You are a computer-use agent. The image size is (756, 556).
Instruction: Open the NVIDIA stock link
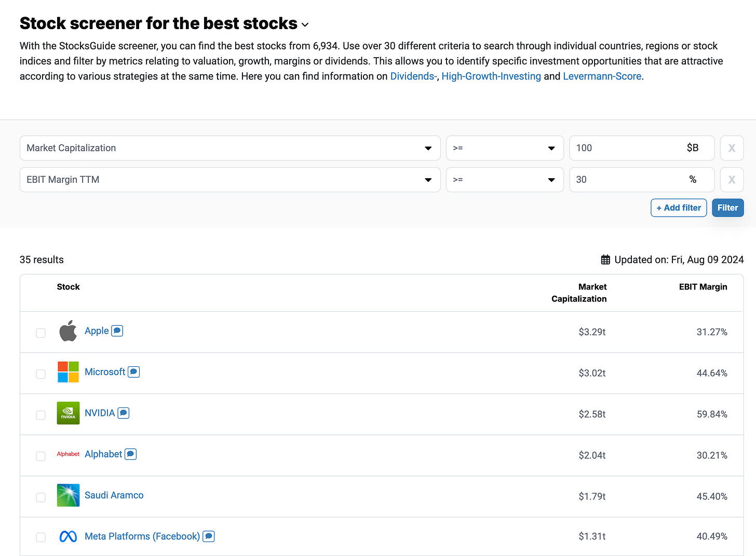coord(100,413)
